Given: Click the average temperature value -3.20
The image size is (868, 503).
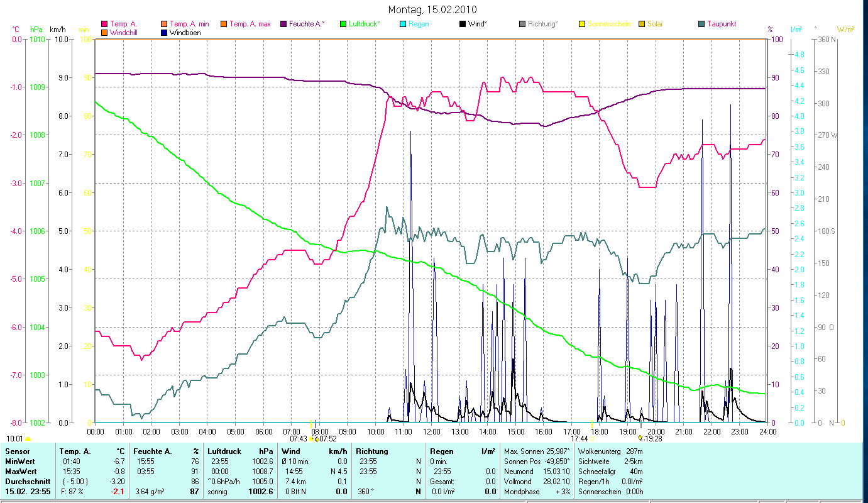Looking at the screenshot, I should [117, 481].
